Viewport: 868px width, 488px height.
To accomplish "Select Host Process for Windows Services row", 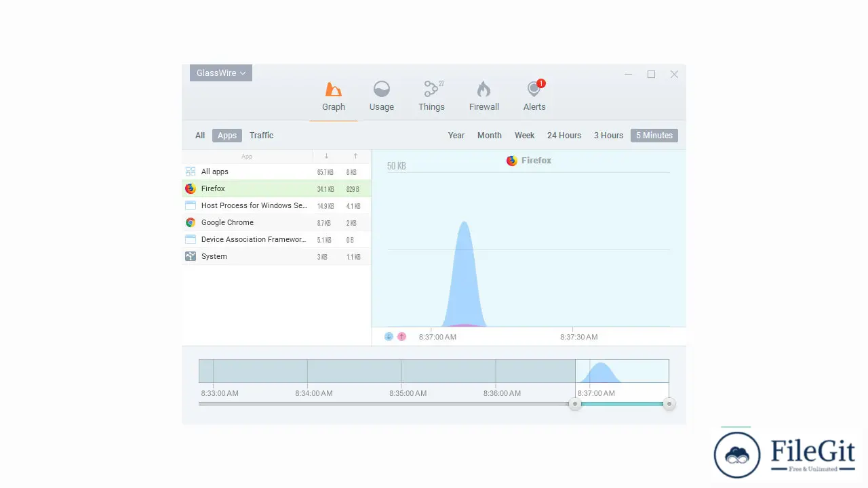I will click(x=276, y=206).
